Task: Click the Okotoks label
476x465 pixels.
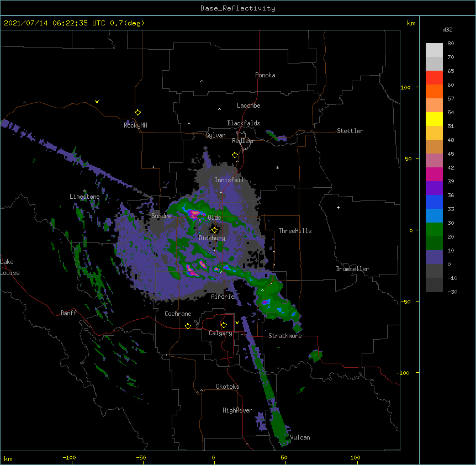Action: (x=228, y=387)
